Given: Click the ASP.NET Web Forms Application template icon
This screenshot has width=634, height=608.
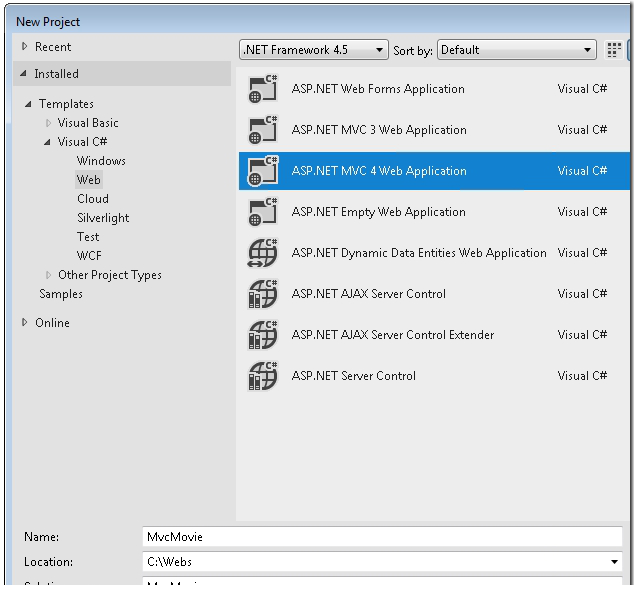Looking at the screenshot, I should pyautogui.click(x=263, y=89).
